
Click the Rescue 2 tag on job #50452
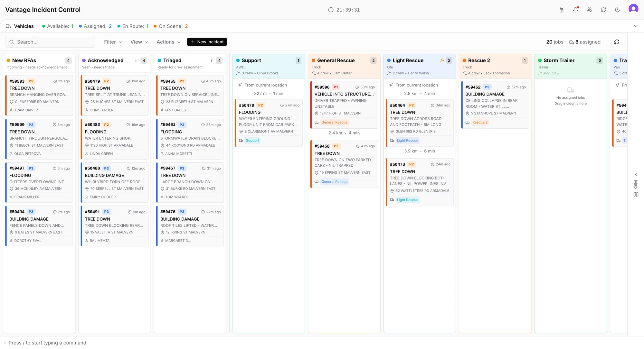click(480, 123)
